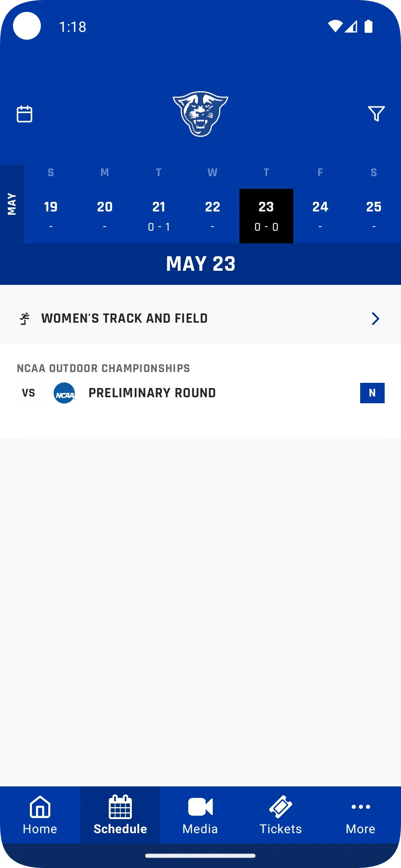
Task: Tap the NCAA logo
Action: (x=64, y=393)
